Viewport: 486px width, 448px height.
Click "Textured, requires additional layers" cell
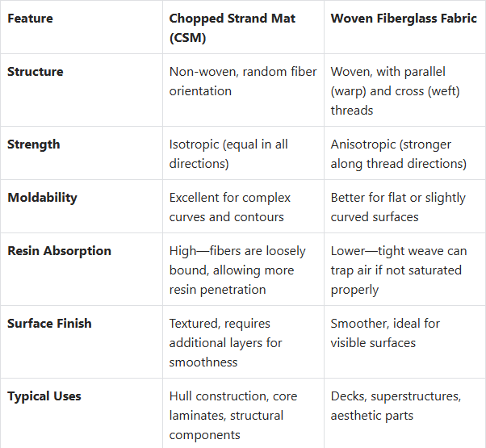(x=226, y=342)
